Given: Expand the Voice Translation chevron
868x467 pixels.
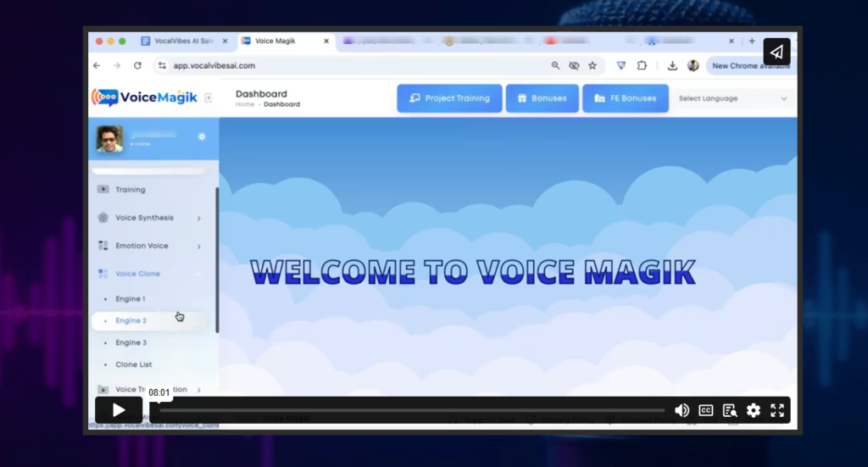Looking at the screenshot, I should (198, 390).
